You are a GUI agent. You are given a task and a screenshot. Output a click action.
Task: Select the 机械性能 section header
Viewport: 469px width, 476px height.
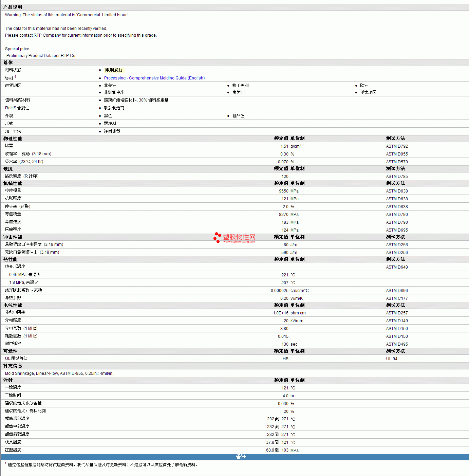click(x=13, y=183)
